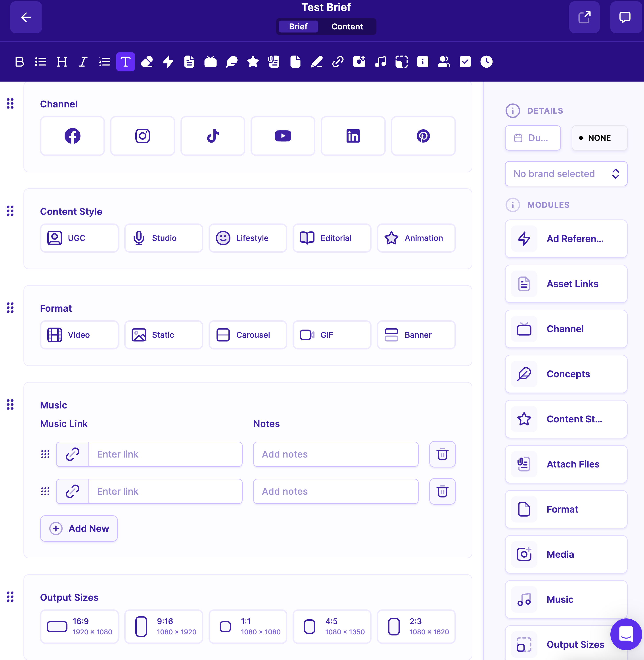644x660 pixels.
Task: Choose the Video format option
Action: pyautogui.click(x=79, y=335)
